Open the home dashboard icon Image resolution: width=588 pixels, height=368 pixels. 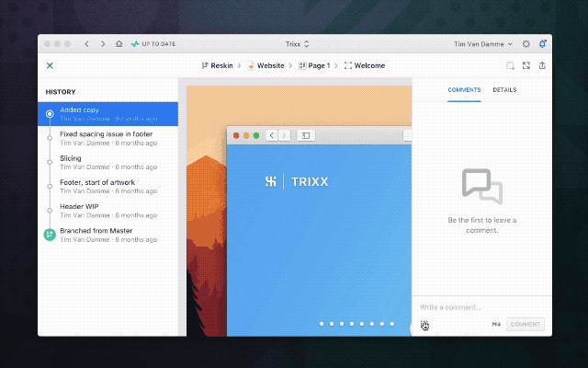pos(119,44)
